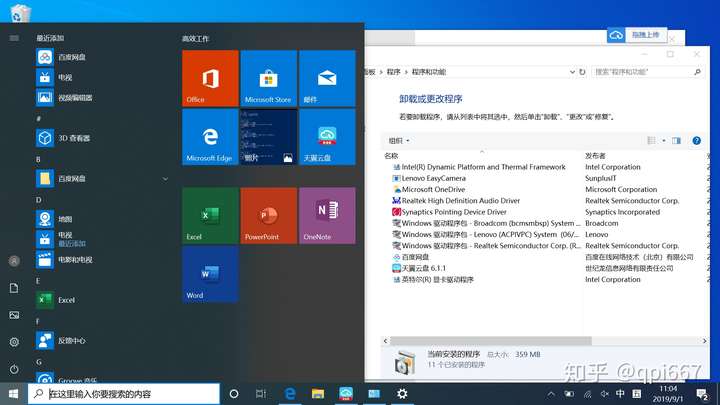
Task: Show hidden tray icons chevron
Action: tap(551, 394)
